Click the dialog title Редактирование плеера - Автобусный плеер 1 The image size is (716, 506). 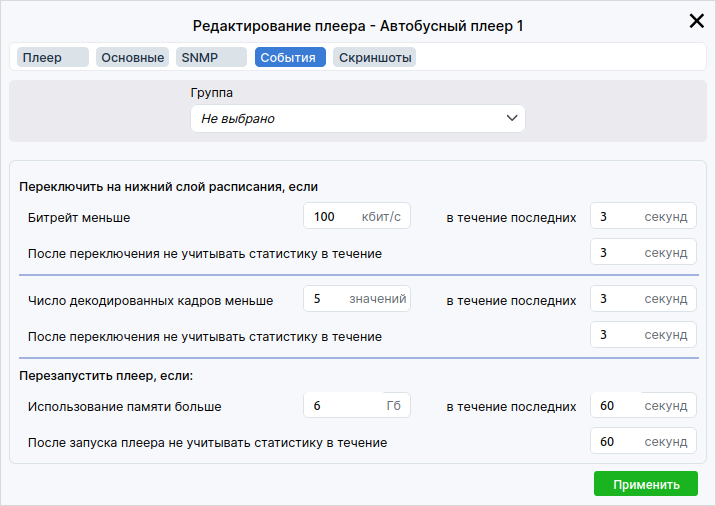tap(358, 26)
